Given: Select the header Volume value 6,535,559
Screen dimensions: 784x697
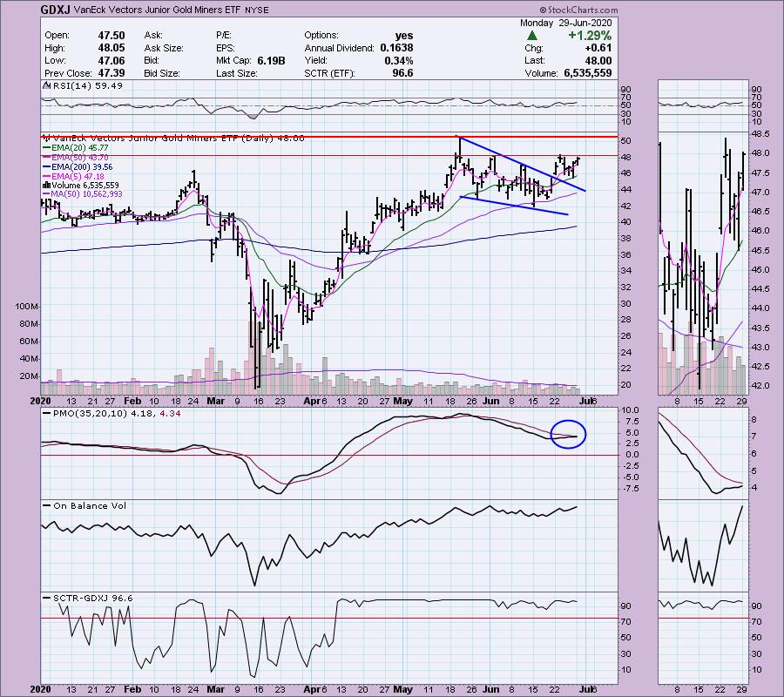Looking at the screenshot, I should pos(587,73).
